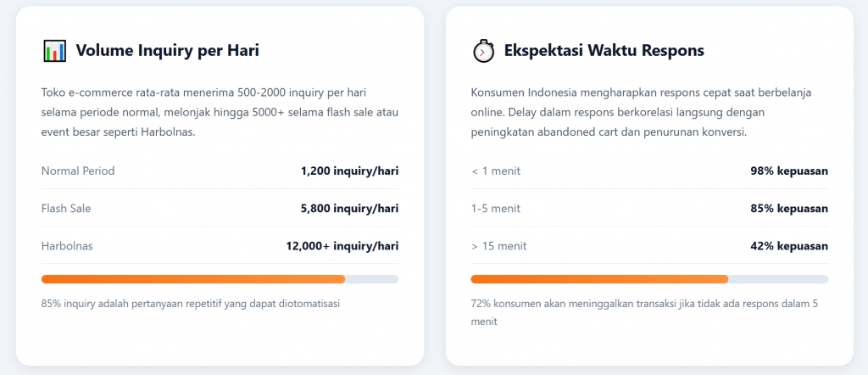
Task: Select the Flash Sale row label
Action: (x=66, y=209)
